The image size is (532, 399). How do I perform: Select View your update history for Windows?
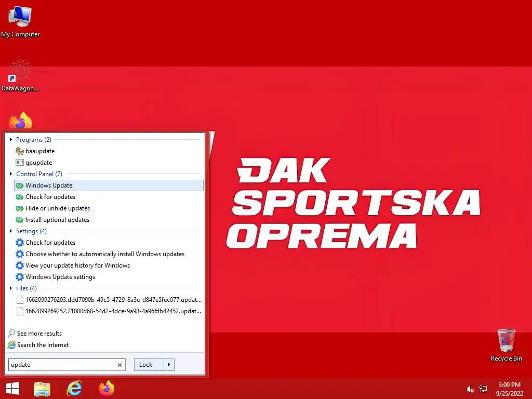coord(109,265)
